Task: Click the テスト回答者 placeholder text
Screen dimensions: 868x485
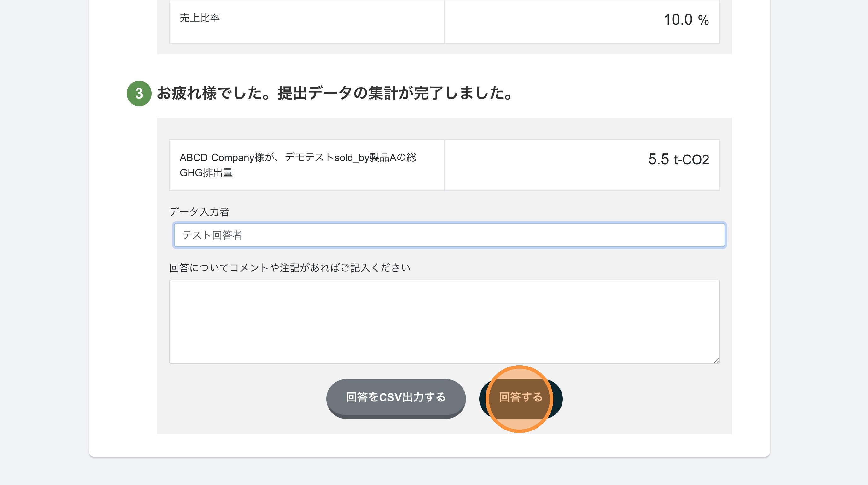Action: (212, 235)
